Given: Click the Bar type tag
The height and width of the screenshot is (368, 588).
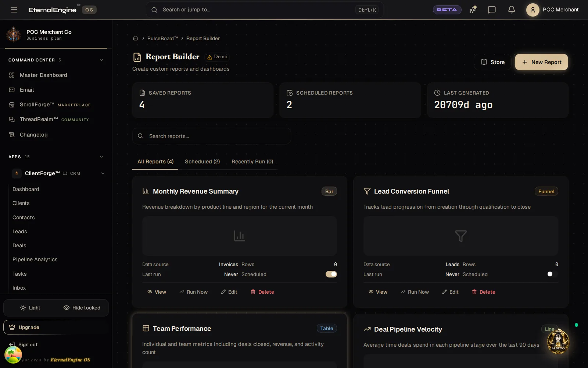Looking at the screenshot, I should [329, 191].
